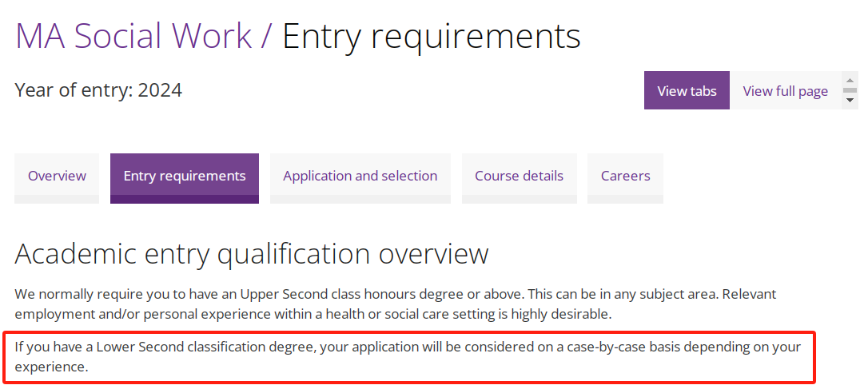Viewport: 868px width, 389px height.
Task: Click the year 2024 text
Action: click(x=160, y=90)
